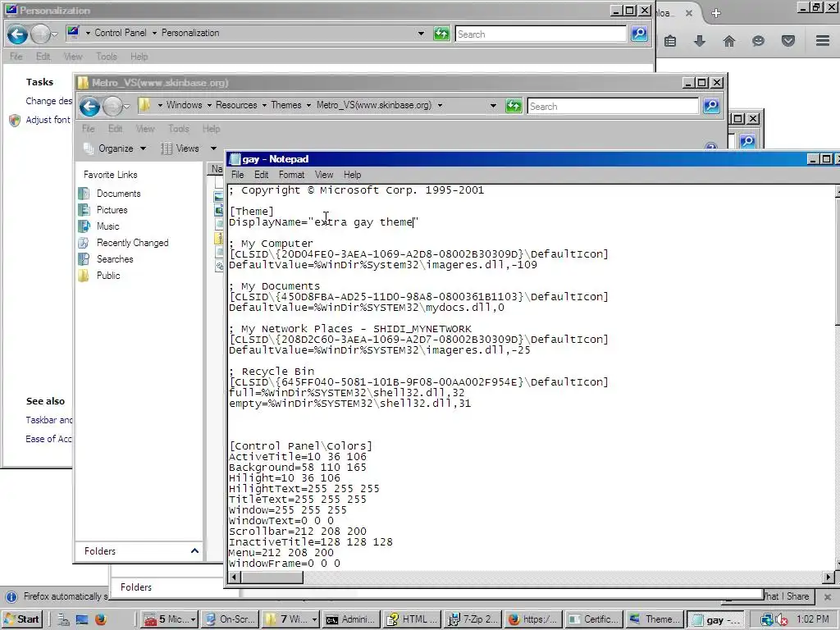Expand breadcrumb arrow after Control Panel
The height and width of the screenshot is (630, 840).
coord(154,33)
